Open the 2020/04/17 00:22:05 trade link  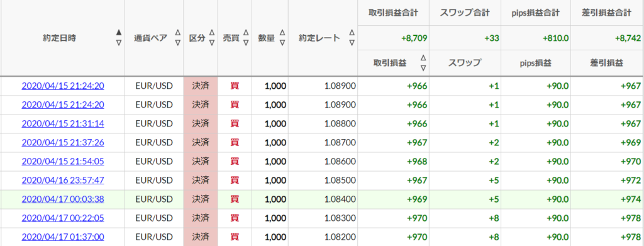[63, 218]
